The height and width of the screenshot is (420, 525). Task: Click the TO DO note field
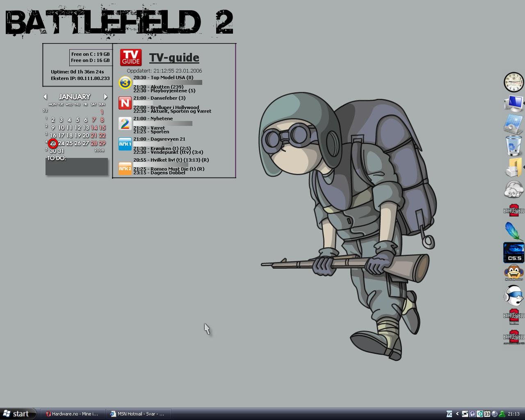(x=77, y=167)
